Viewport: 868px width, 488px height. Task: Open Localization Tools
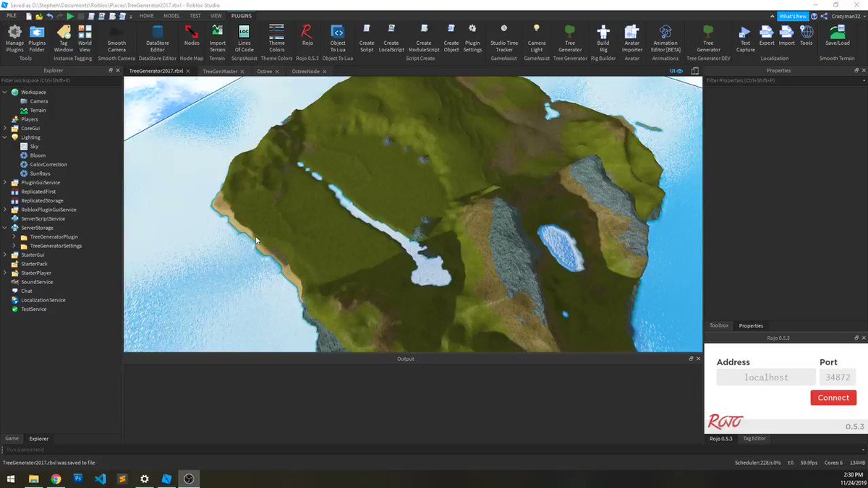click(x=806, y=35)
